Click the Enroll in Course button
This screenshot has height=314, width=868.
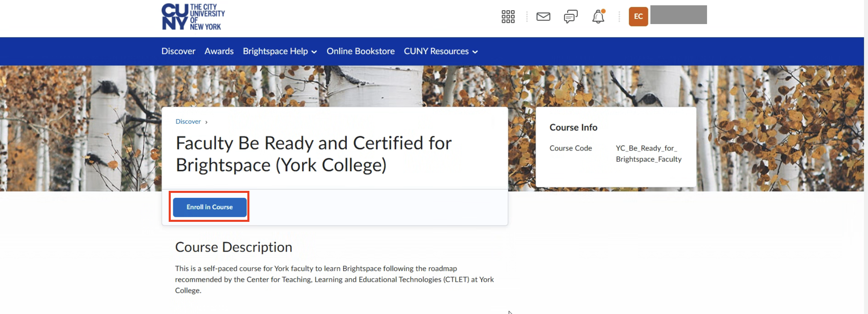click(x=209, y=207)
